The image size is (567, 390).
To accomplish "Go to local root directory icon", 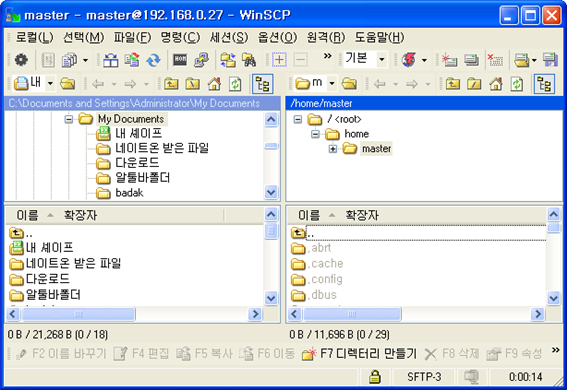I will pos(193,84).
